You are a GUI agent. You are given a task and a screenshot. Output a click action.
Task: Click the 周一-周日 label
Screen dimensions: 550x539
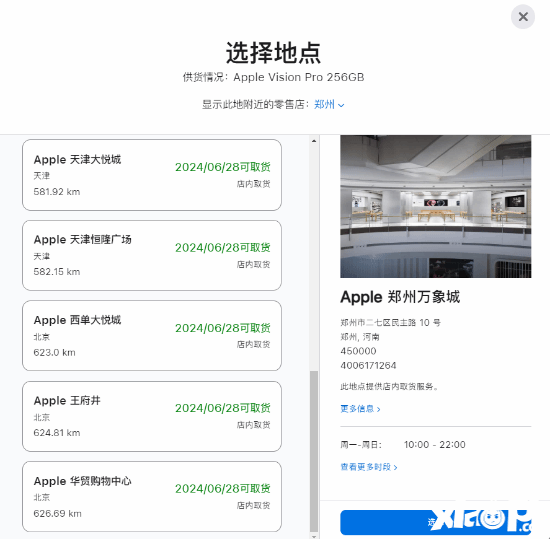pos(361,445)
